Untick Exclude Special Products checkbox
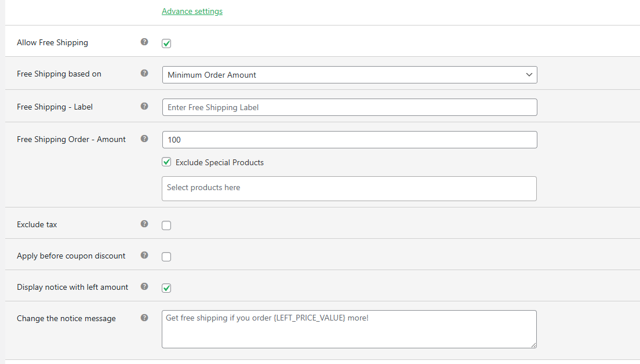Viewport: 640px width, 364px height. click(x=166, y=162)
